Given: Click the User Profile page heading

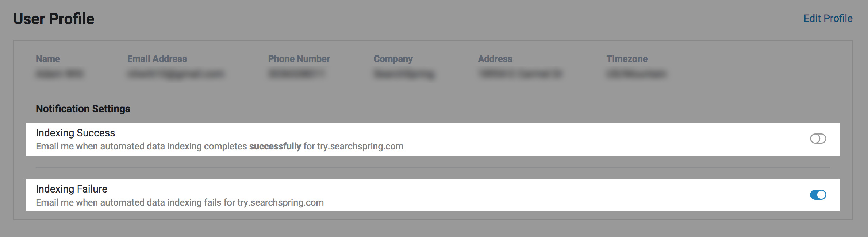Looking at the screenshot, I should click(x=54, y=19).
